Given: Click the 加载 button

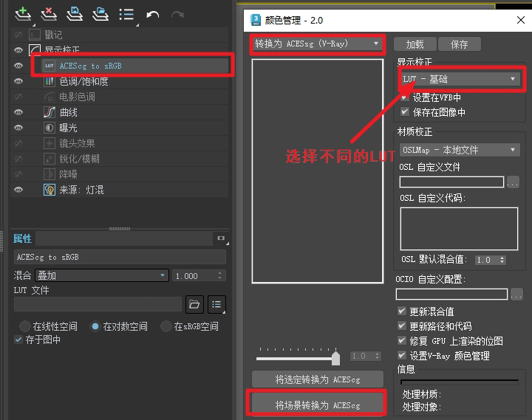Looking at the screenshot, I should (415, 44).
